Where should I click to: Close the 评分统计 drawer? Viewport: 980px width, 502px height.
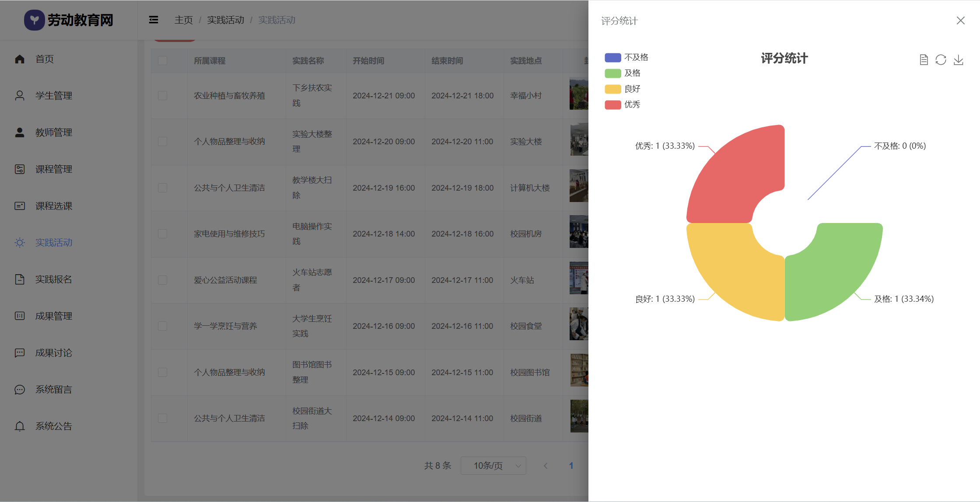960,21
